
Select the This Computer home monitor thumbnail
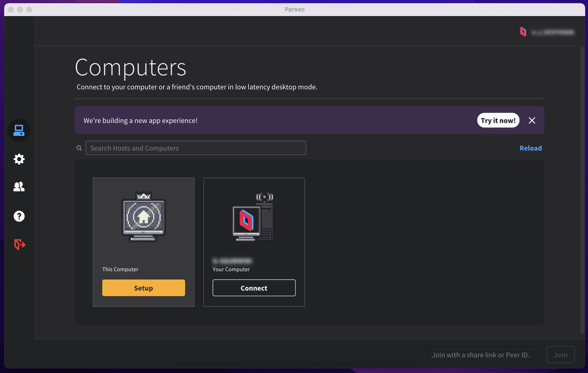point(144,217)
